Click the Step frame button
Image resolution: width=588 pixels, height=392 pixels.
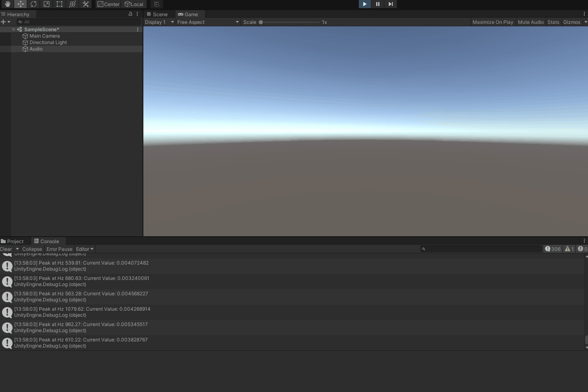tap(390, 4)
